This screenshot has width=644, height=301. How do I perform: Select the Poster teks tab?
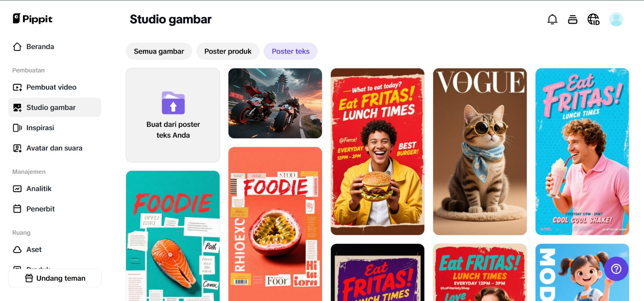point(291,51)
